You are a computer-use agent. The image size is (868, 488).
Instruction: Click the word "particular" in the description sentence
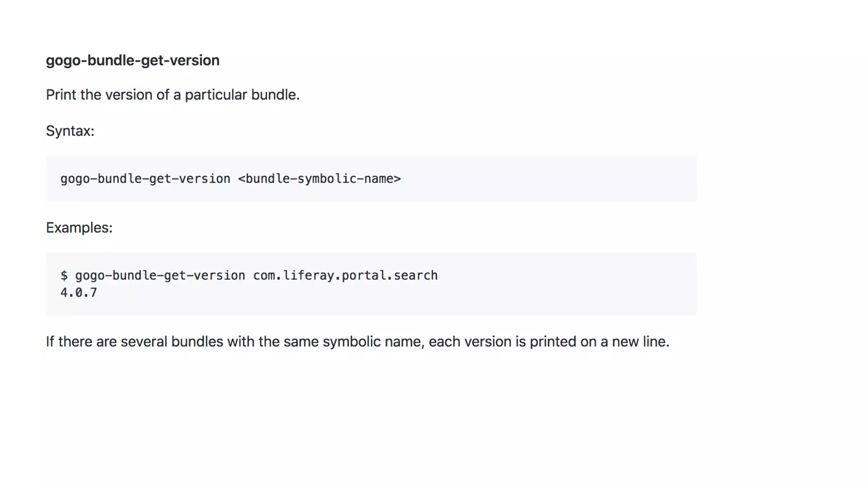[x=216, y=95]
